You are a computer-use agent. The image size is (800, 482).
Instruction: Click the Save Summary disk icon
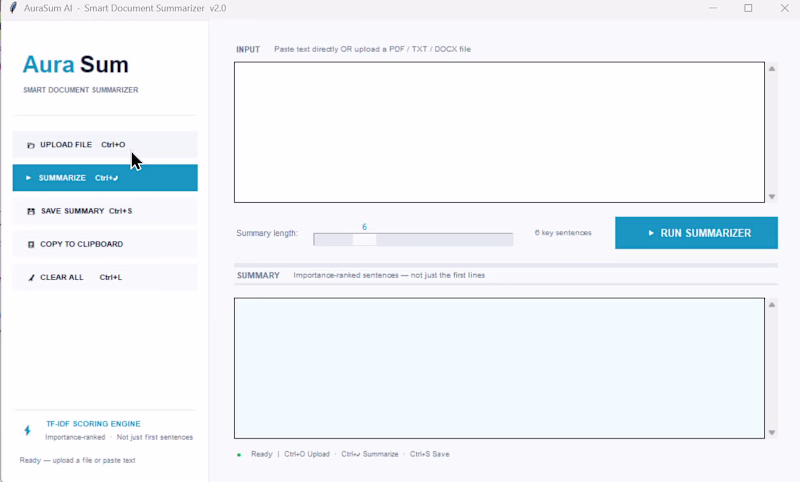[x=31, y=211]
